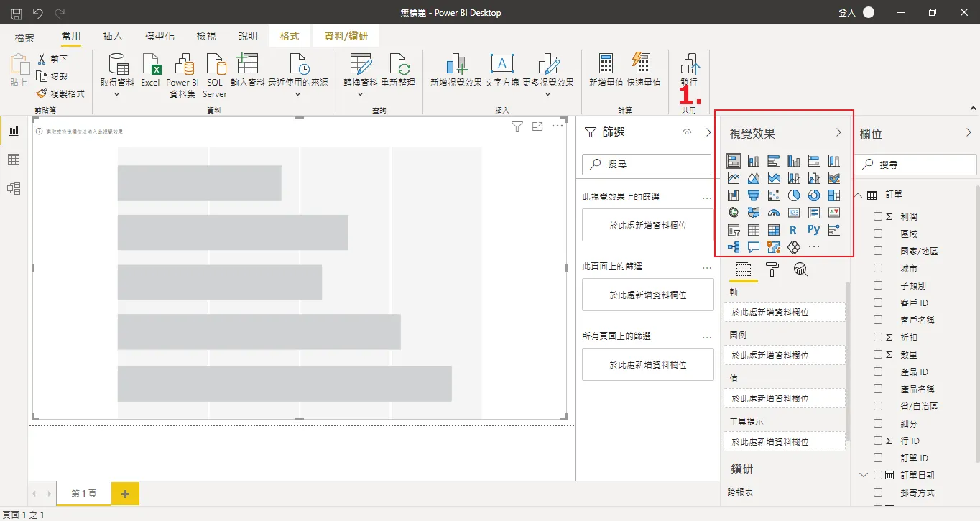This screenshot has width=980, height=521.
Task: Open the 最近使用的來源 dropdown
Action: (297, 94)
